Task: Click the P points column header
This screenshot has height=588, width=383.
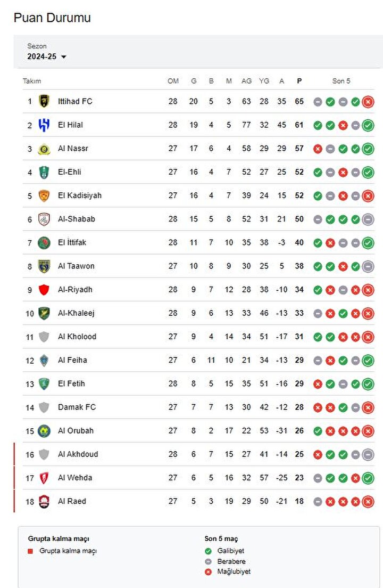Action: point(299,81)
